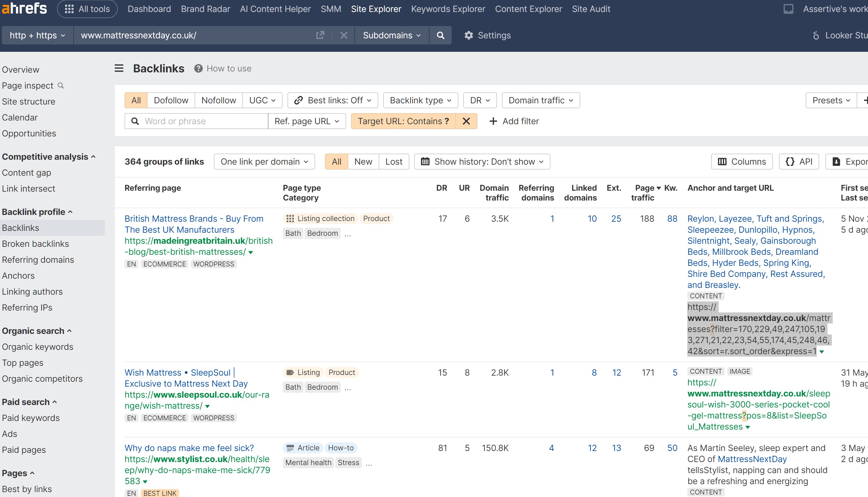This screenshot has height=497, width=868.
Task: Select All in New/Lost toggle group
Action: click(337, 162)
